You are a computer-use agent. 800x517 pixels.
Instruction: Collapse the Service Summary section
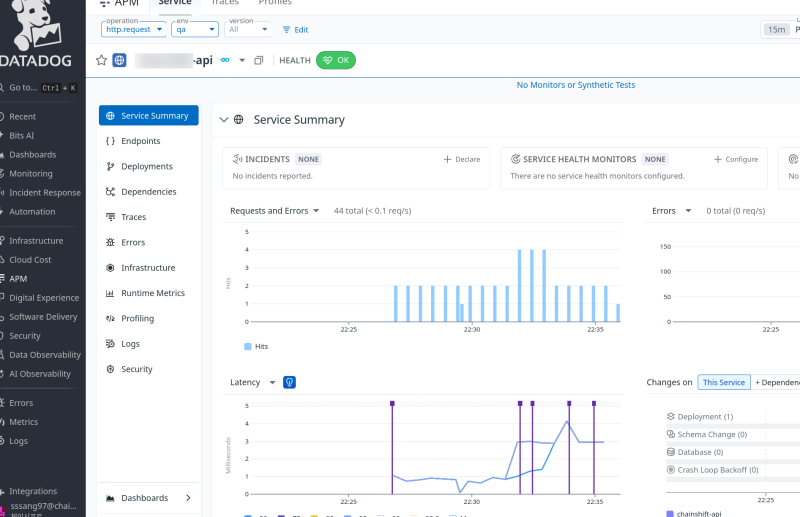224,120
